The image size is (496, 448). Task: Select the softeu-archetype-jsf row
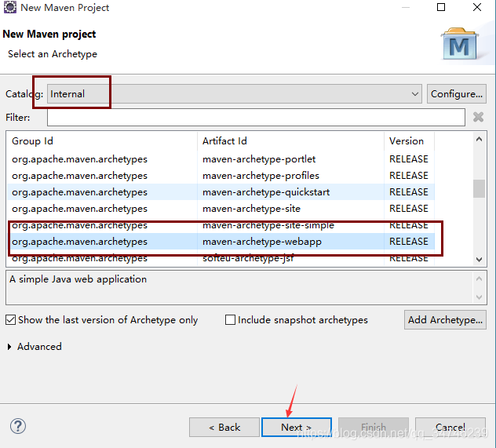[221, 258]
